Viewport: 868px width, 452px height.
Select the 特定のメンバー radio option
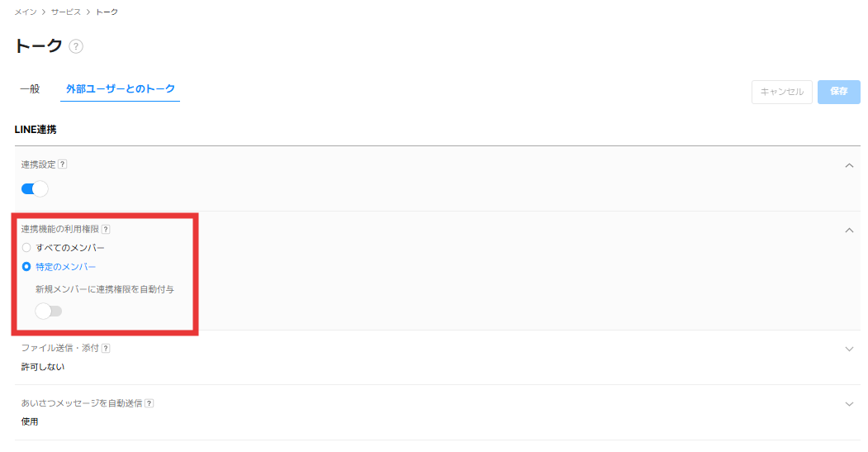tap(26, 266)
